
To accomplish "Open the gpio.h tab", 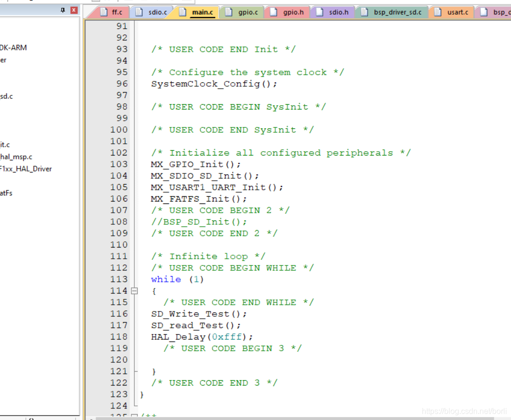I will pyautogui.click(x=288, y=13).
